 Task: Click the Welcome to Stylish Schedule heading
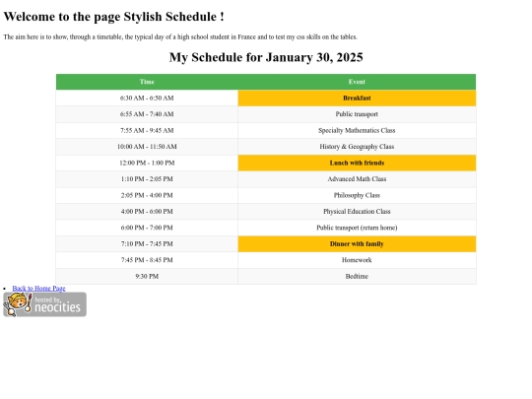(x=113, y=17)
